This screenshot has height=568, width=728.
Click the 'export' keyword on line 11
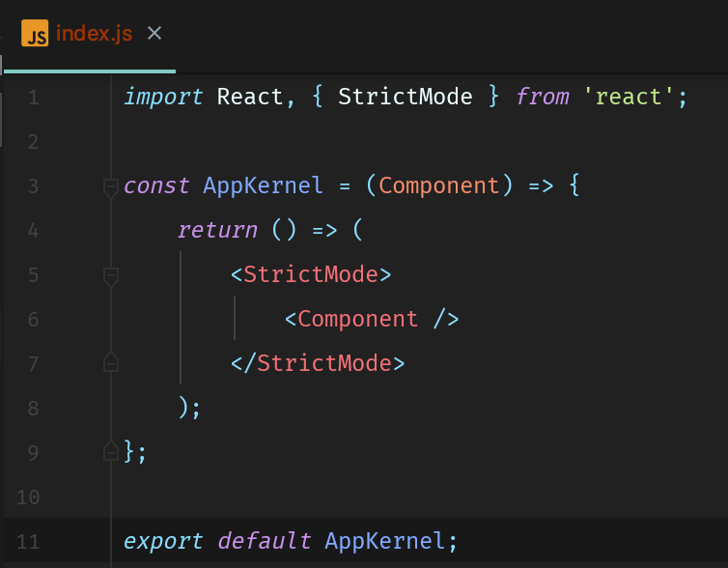(x=163, y=541)
